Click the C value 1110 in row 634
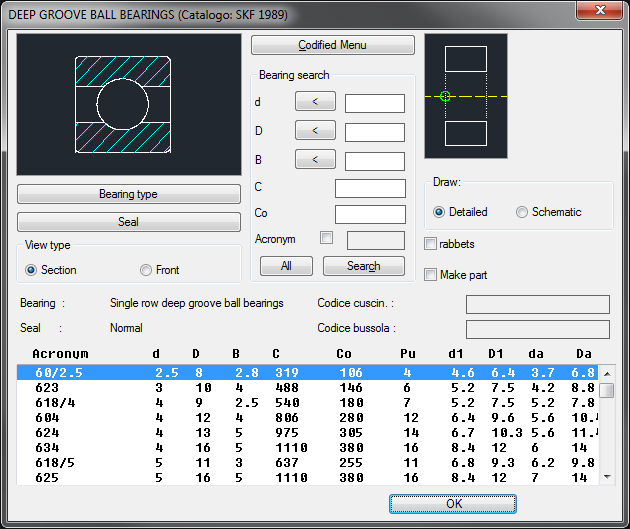Screen dimensions: 630x529 291,447
